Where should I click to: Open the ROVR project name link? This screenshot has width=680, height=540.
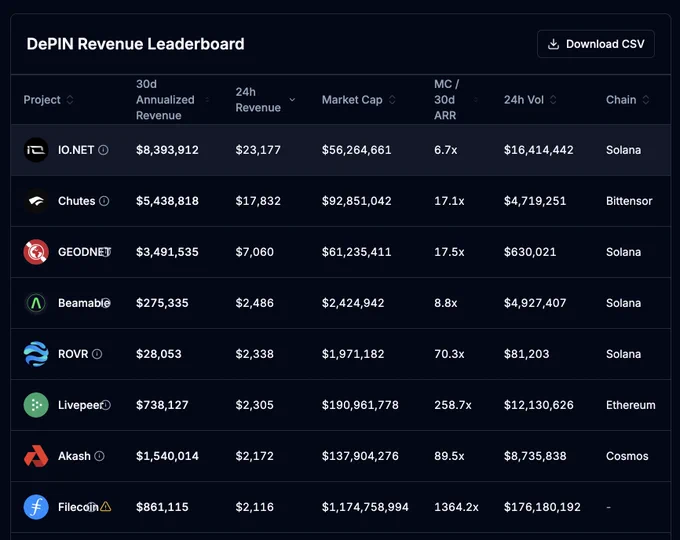73,354
